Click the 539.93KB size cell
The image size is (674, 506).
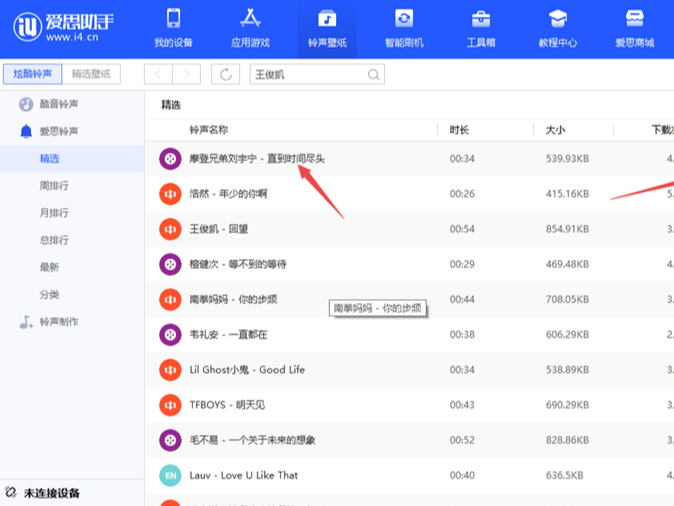567,159
